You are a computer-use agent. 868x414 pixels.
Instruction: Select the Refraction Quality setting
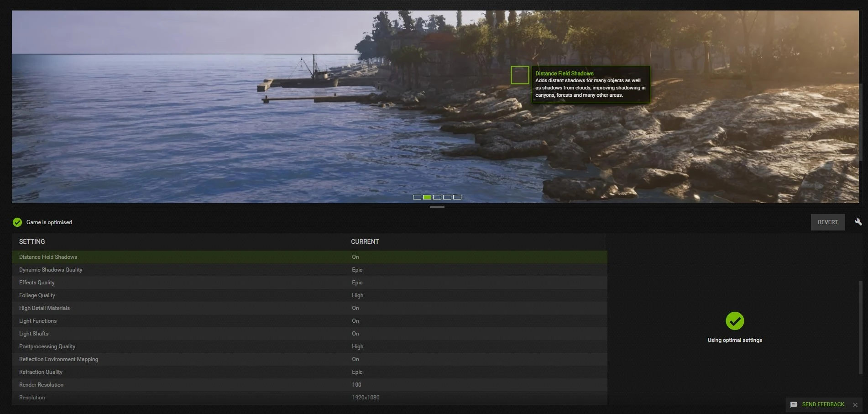tap(309, 372)
